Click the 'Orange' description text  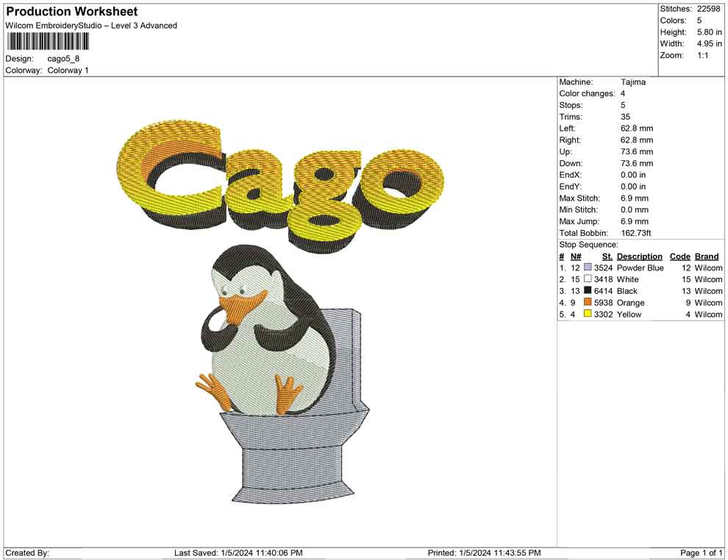pyautogui.click(x=630, y=303)
